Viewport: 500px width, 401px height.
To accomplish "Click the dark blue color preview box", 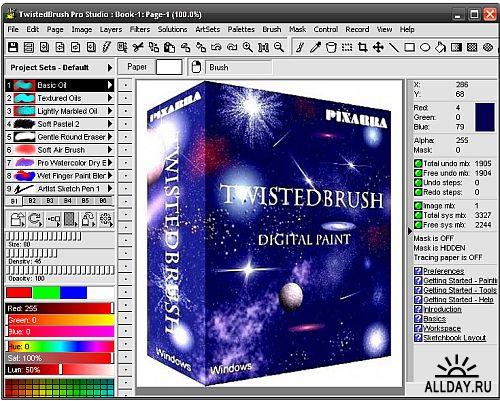I will [x=485, y=117].
